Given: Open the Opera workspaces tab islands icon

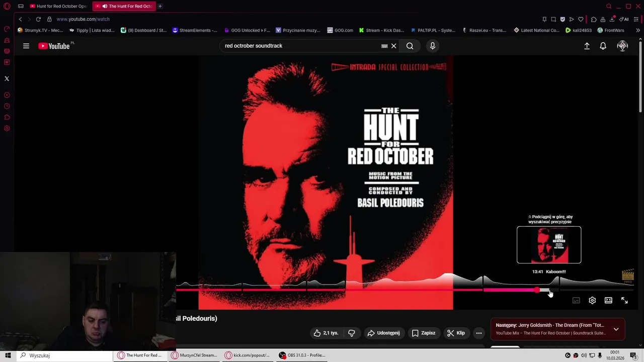Looking at the screenshot, I should point(21,6).
